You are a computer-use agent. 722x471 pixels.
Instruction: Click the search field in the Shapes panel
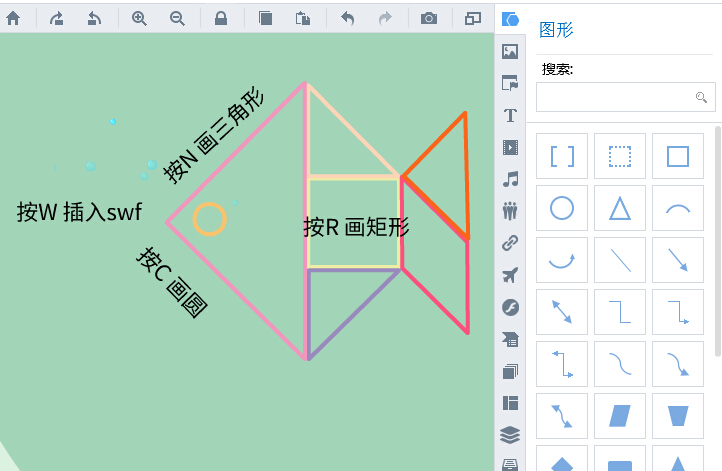[626, 97]
